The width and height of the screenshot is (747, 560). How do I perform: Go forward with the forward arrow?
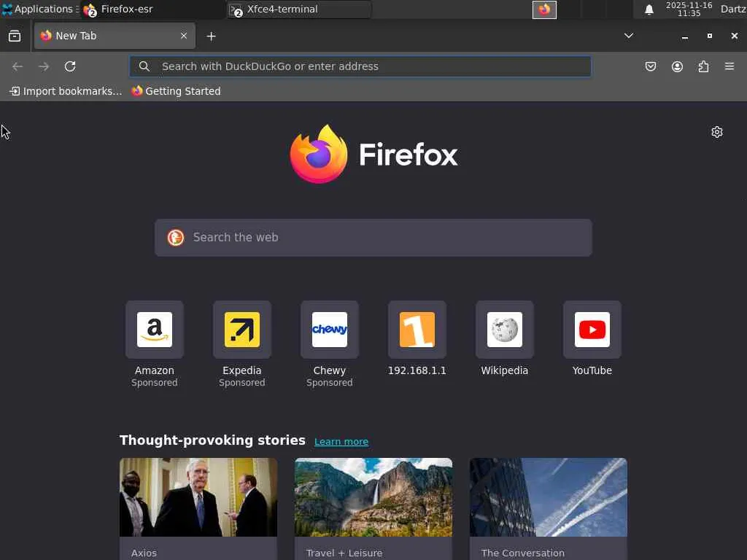click(44, 66)
